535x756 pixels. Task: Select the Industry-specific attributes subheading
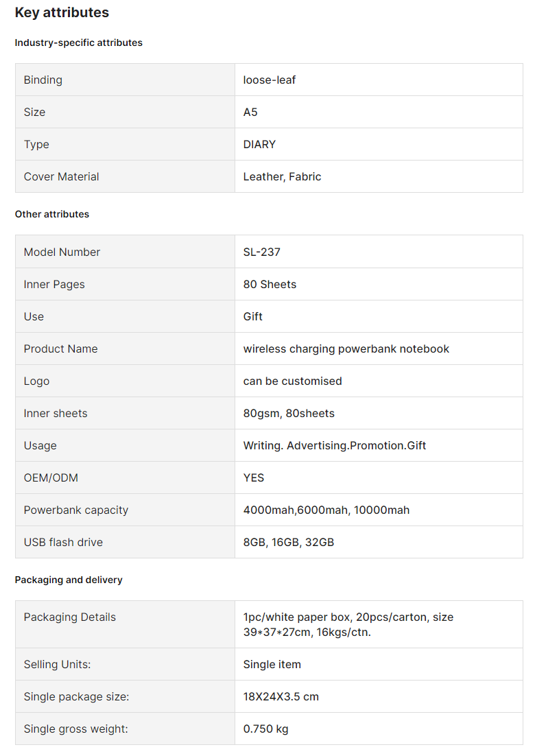[x=79, y=43]
